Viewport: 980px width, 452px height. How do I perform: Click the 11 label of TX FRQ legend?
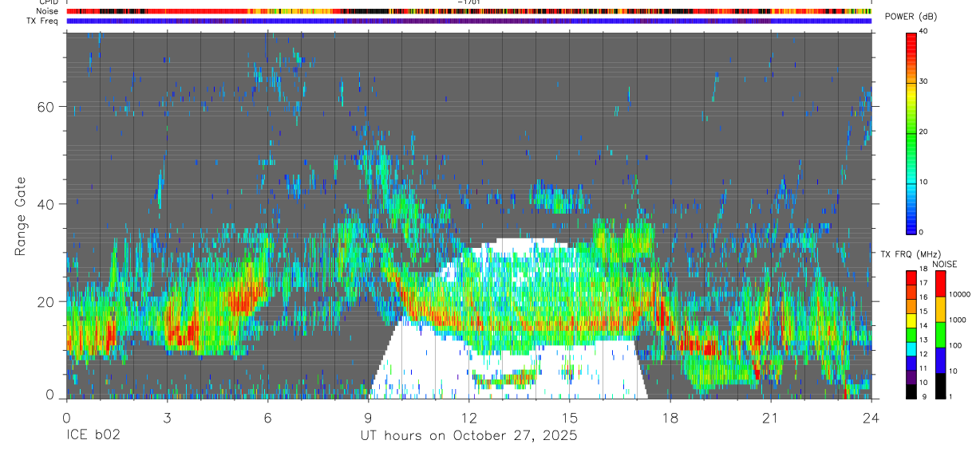pos(923,368)
